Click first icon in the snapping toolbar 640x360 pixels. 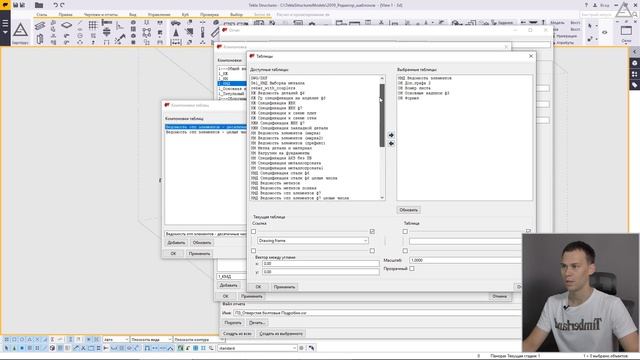pos(6,340)
